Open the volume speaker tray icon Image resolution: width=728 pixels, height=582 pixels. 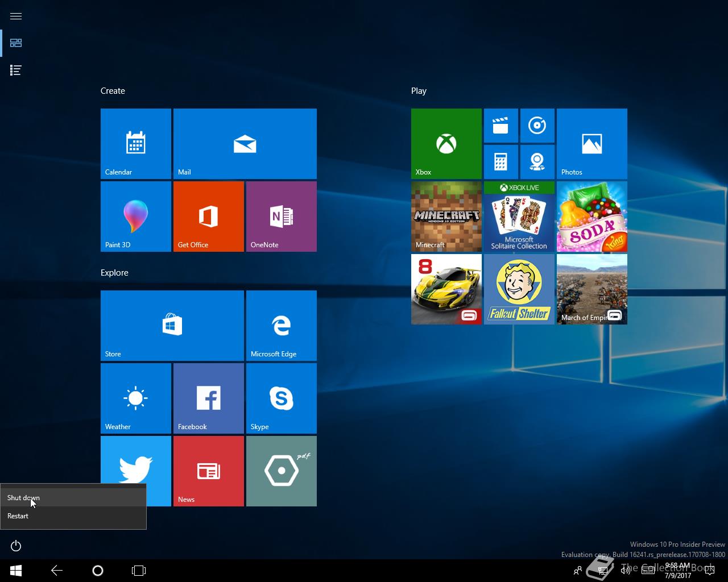[625, 571]
